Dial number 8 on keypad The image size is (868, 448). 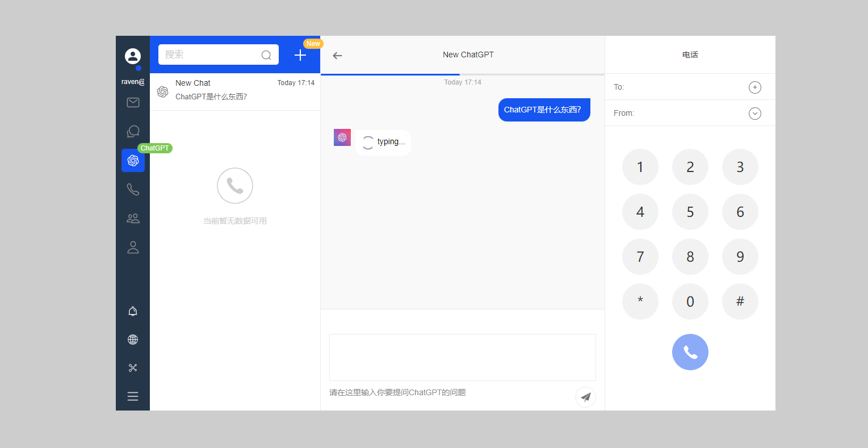pyautogui.click(x=690, y=257)
